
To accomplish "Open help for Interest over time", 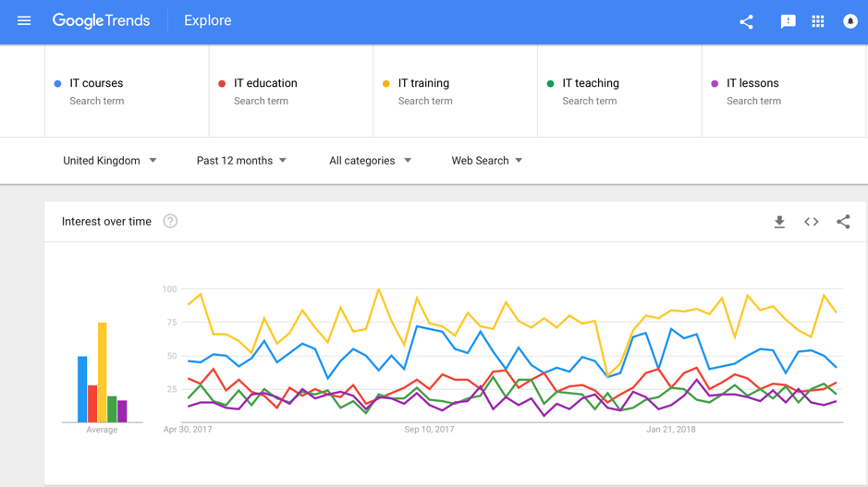I will (x=170, y=222).
